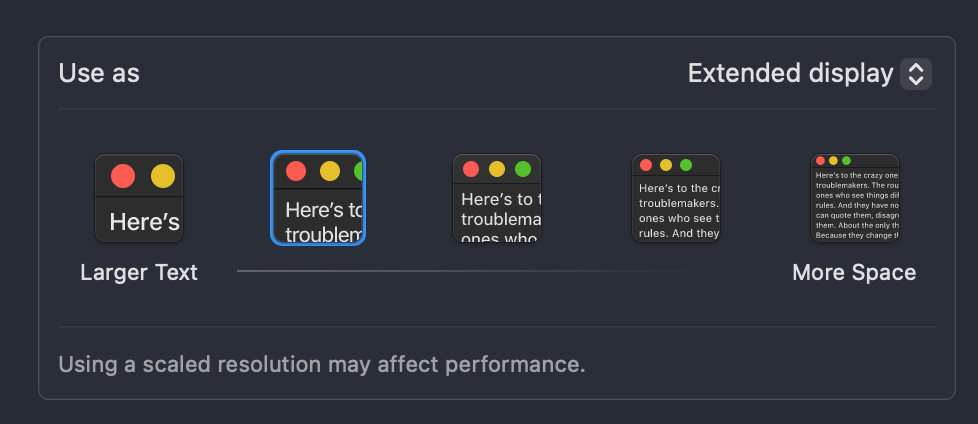Open the Extended display dropdown

790,73
